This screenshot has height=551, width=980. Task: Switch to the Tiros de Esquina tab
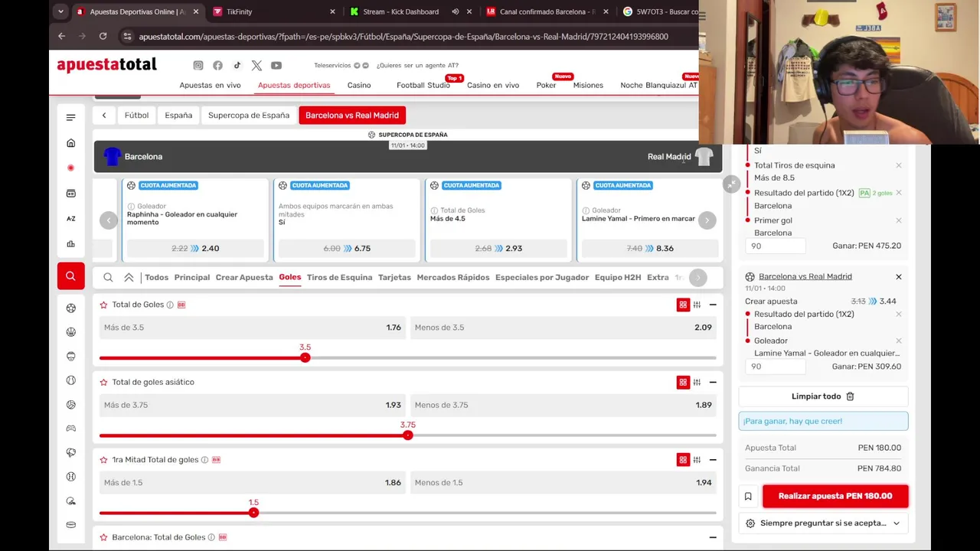pos(339,277)
